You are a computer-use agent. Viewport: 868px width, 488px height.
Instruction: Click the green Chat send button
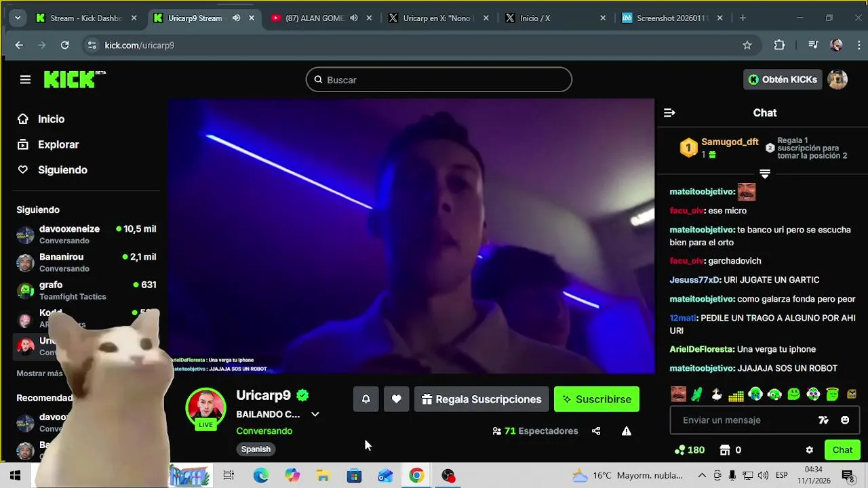click(x=842, y=450)
